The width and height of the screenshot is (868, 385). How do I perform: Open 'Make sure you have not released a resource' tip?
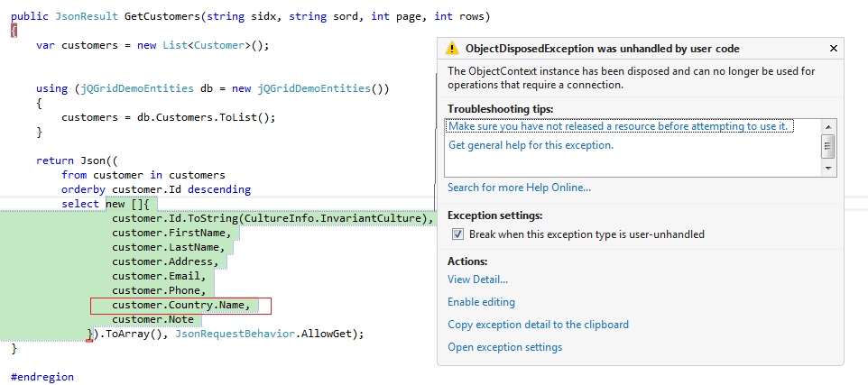pyautogui.click(x=618, y=126)
